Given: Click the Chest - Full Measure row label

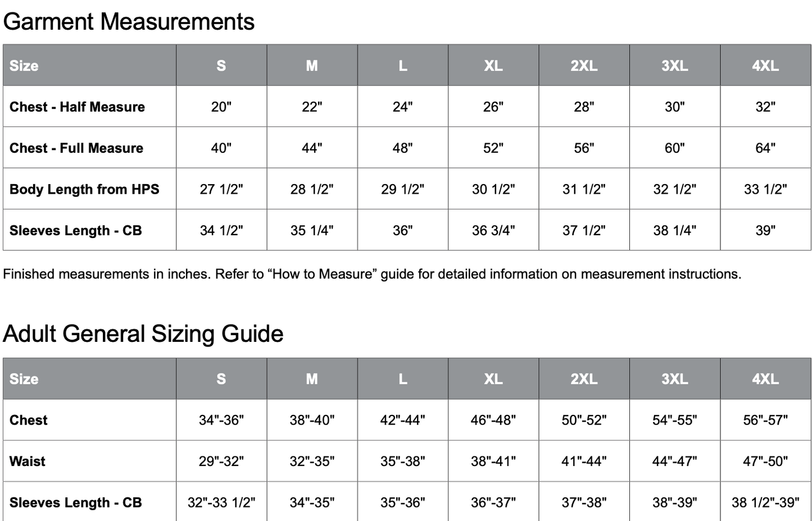Looking at the screenshot, I should [76, 148].
